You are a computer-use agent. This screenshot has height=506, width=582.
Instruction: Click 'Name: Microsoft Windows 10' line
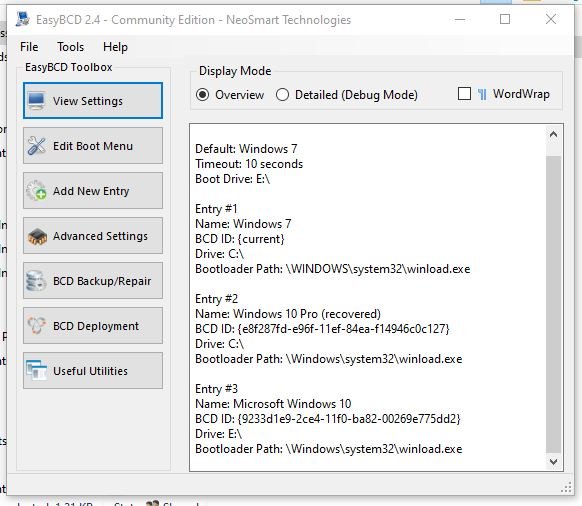pyautogui.click(x=273, y=404)
